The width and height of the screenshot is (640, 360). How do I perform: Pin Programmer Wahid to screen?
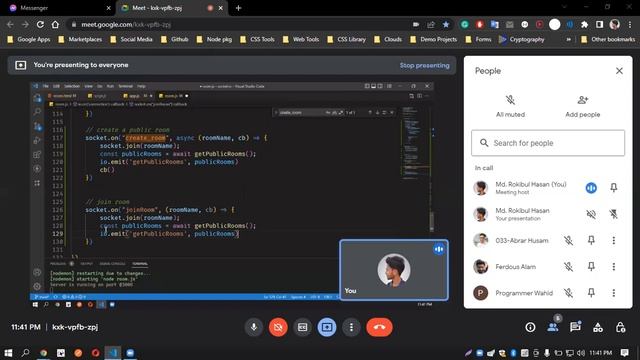[x=591, y=293]
